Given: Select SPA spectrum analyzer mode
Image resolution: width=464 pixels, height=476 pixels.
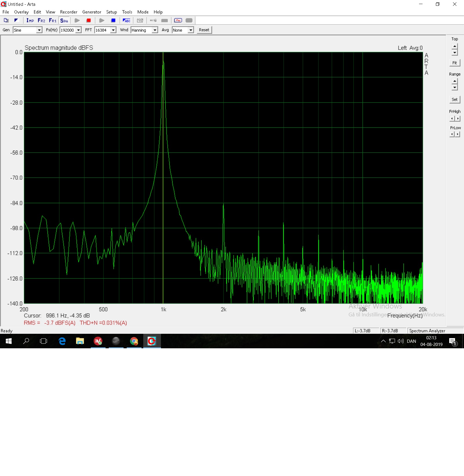Looking at the screenshot, I should 64,20.
